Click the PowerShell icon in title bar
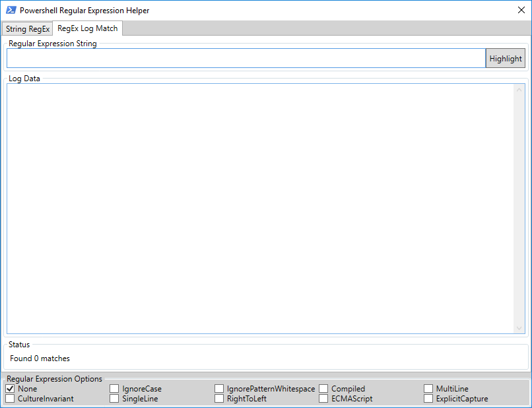Screen dimensions: 532x408 (x=11, y=11)
